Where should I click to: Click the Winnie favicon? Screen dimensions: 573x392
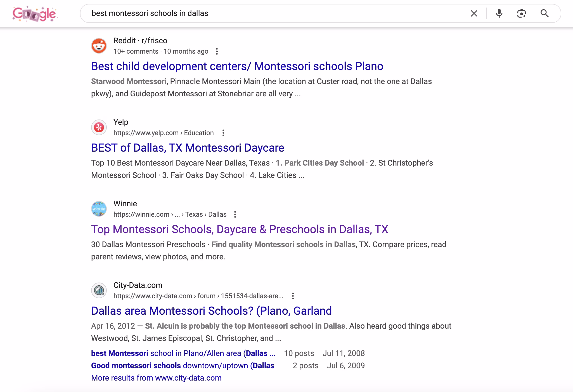click(x=99, y=209)
